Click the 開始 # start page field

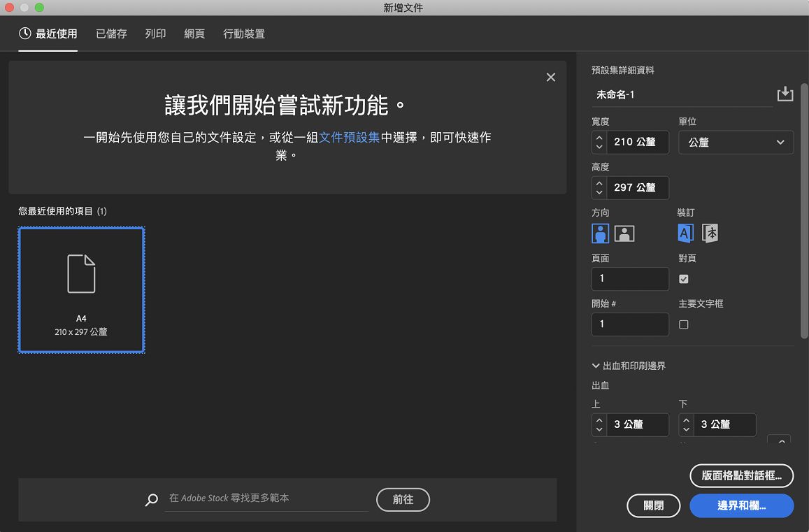click(630, 324)
